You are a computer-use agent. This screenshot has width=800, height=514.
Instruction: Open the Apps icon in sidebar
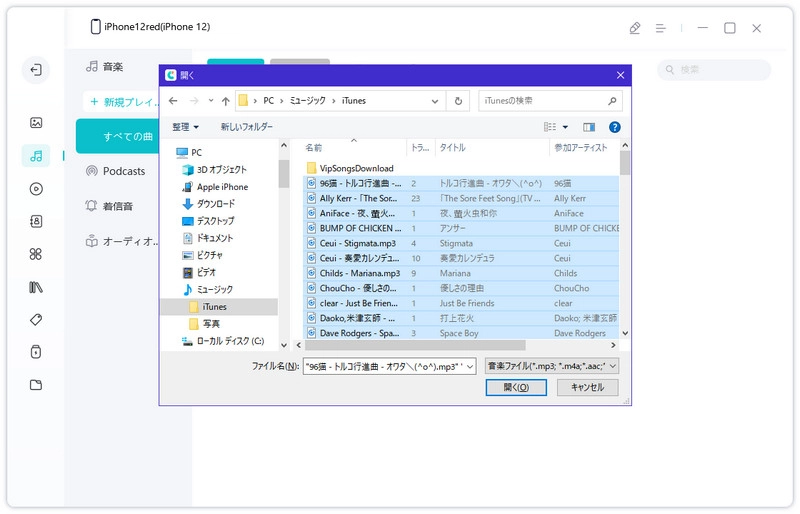(36, 254)
